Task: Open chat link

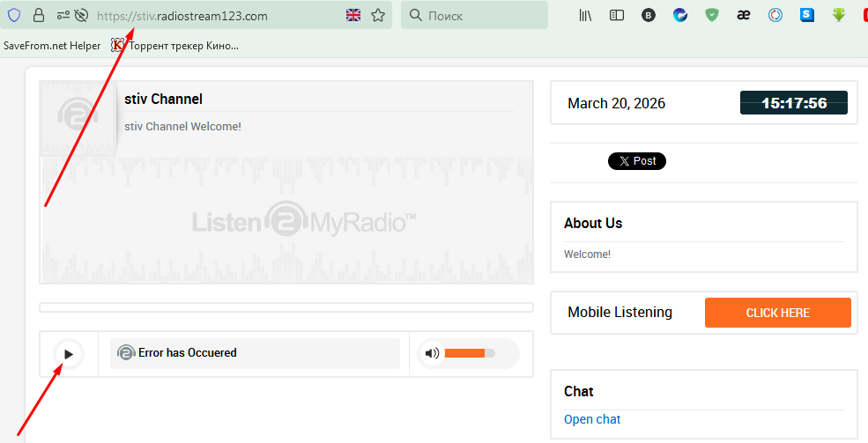Action: coord(592,419)
